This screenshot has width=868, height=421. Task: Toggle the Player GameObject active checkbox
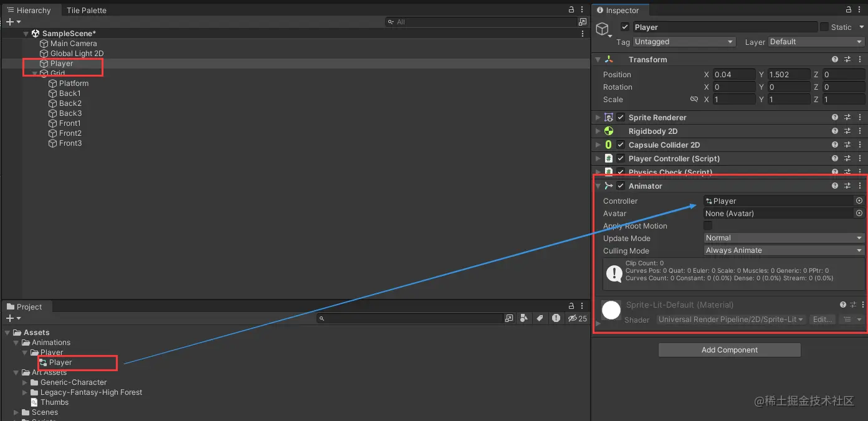click(x=625, y=27)
